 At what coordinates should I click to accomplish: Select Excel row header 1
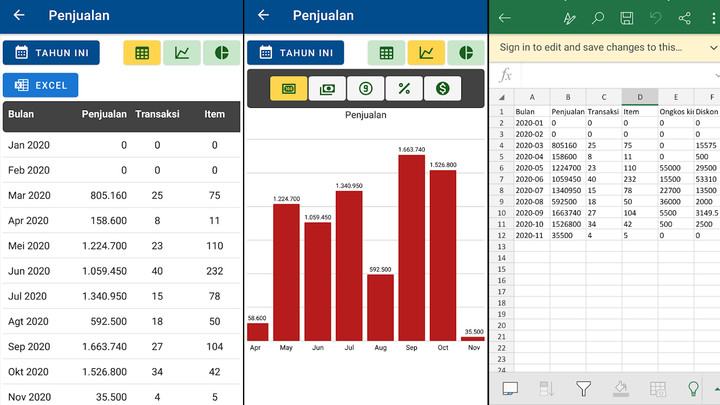(x=501, y=112)
